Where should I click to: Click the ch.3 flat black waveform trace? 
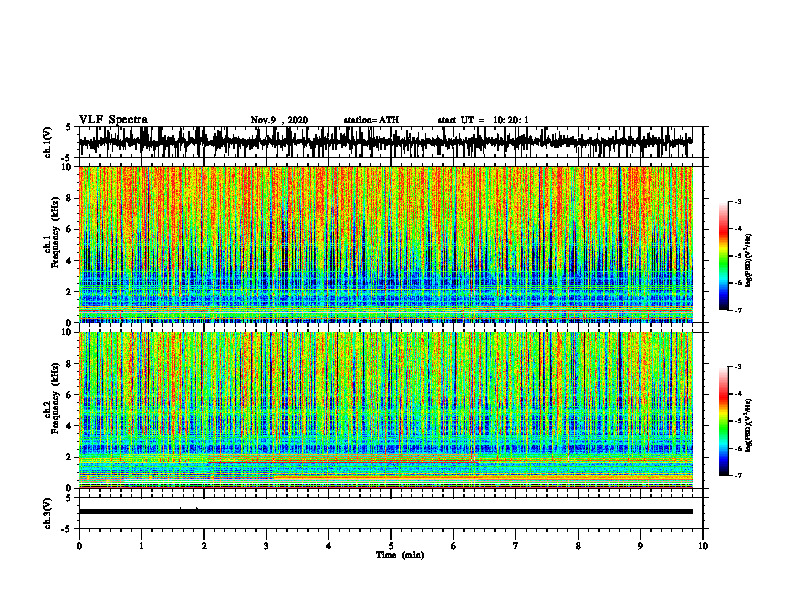tap(385, 512)
